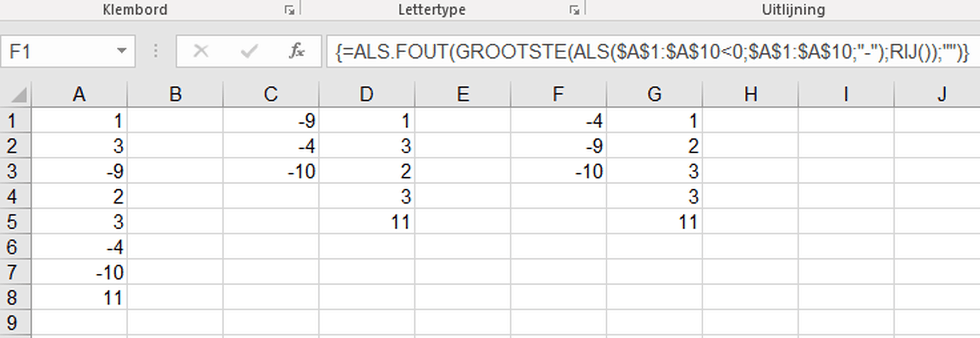Click the formula bar resize dots handle
The image size is (980, 338).
[156, 51]
